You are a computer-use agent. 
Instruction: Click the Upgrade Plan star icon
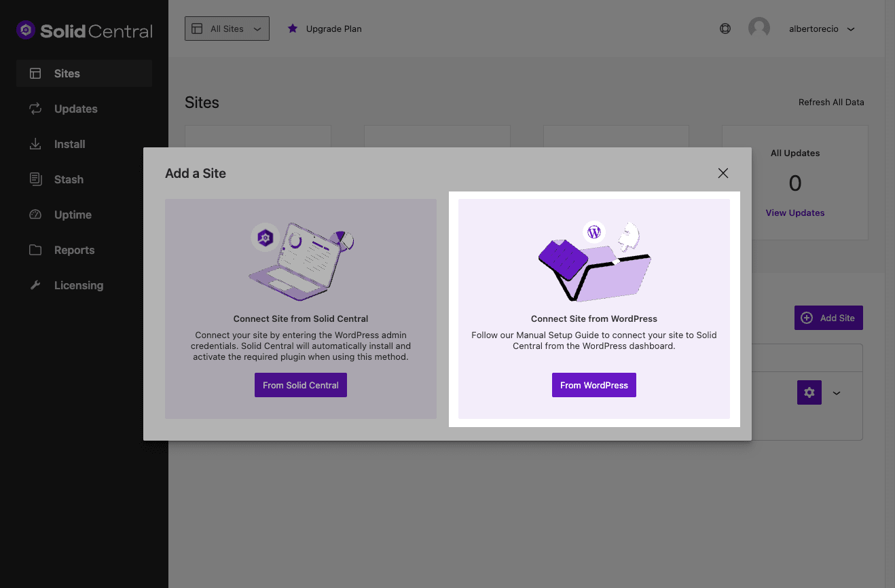pyautogui.click(x=293, y=29)
